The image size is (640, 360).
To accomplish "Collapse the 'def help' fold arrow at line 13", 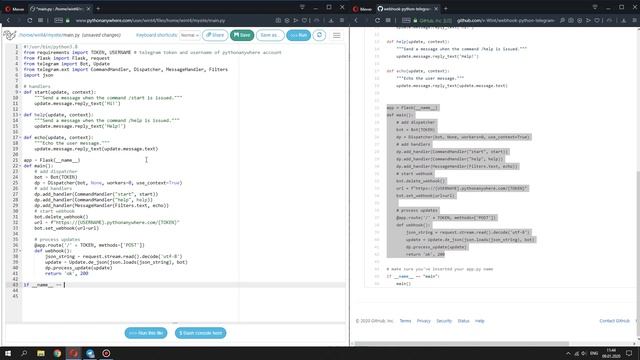I will [20, 115].
